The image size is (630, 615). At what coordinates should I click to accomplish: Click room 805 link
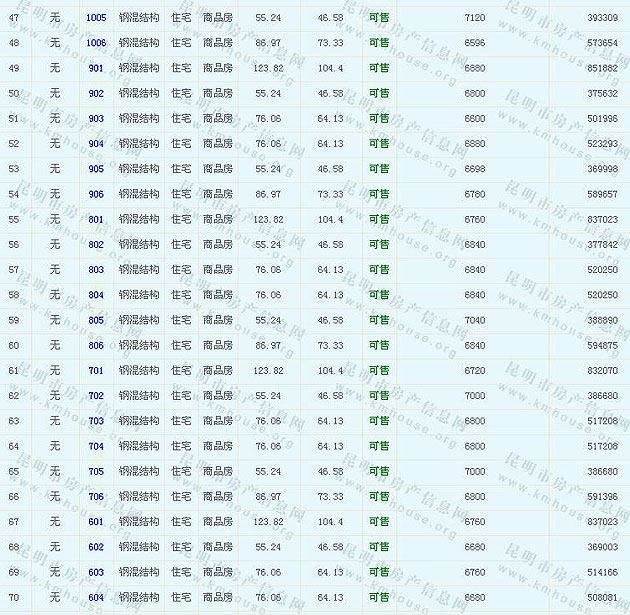[96, 320]
